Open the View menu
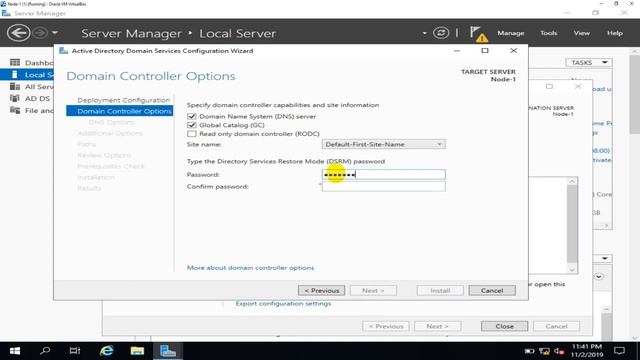Screen dimensions: 640x360 coord(582,33)
